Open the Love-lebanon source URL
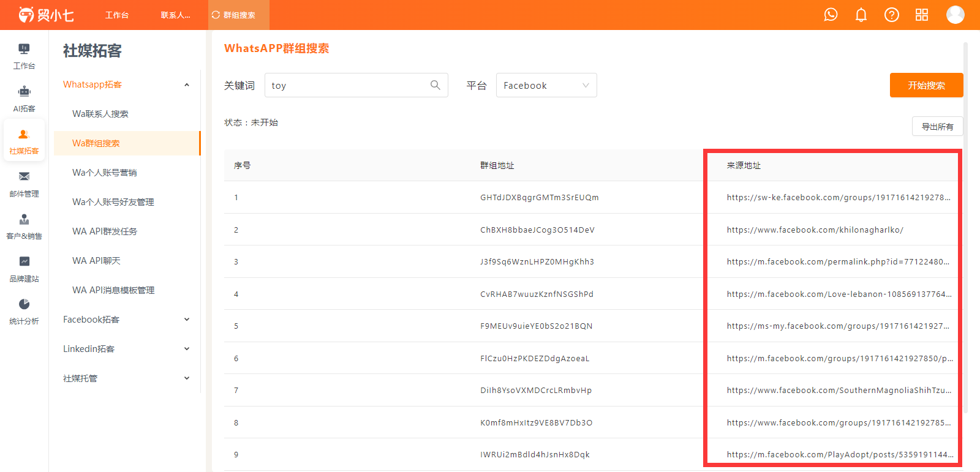Image resolution: width=980 pixels, height=472 pixels. [839, 294]
